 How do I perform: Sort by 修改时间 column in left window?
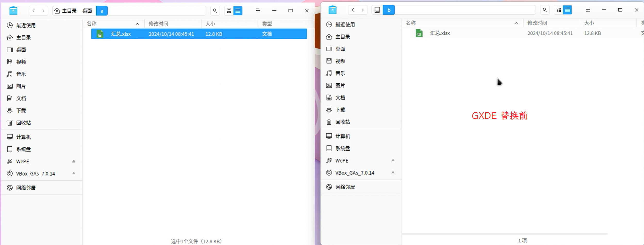tap(173, 24)
